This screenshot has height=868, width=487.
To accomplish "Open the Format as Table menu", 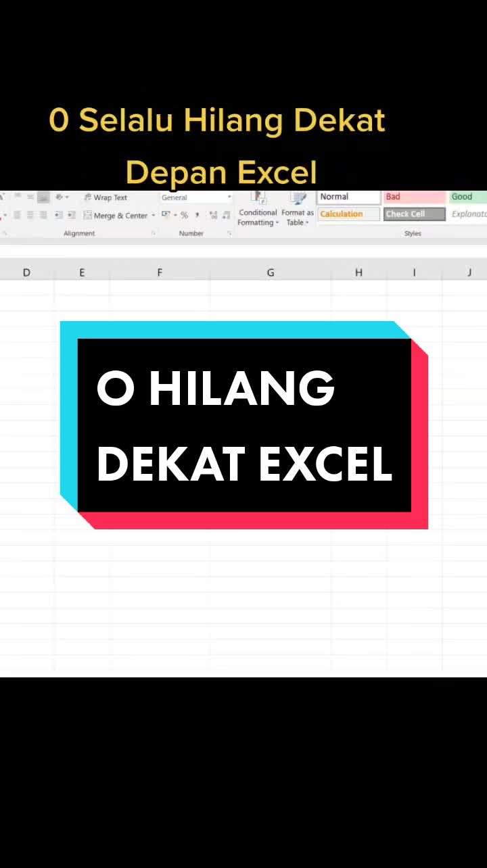I will [x=297, y=208].
